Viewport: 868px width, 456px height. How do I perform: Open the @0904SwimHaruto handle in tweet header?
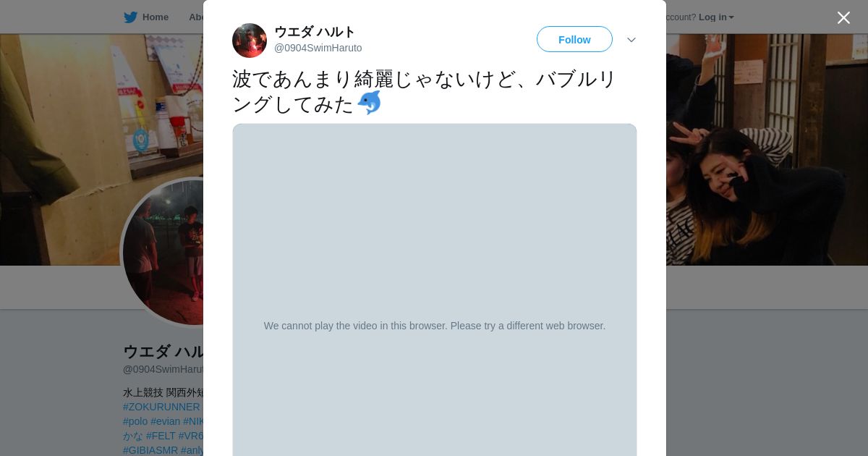(318, 48)
